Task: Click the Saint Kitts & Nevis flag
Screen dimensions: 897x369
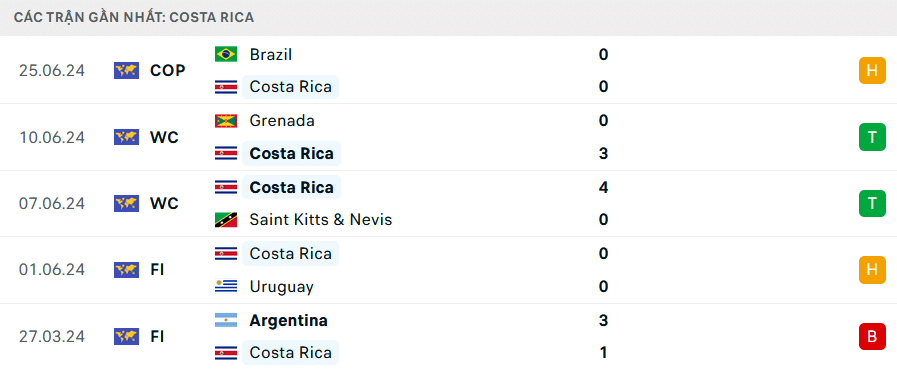Action: [x=226, y=220]
